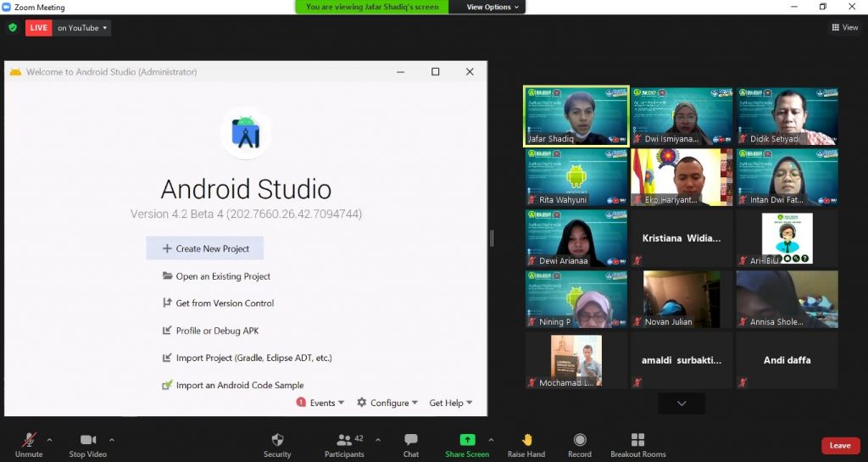Click the Stop Video camera icon
The height and width of the screenshot is (462, 868).
tap(88, 440)
